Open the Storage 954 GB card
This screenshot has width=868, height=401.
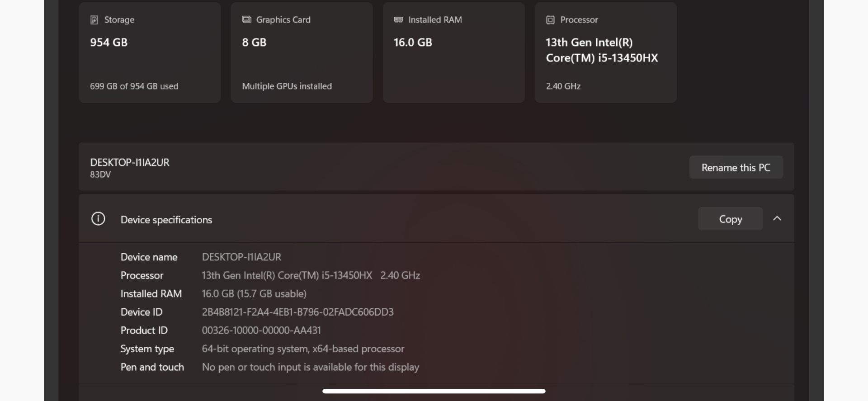tap(150, 52)
